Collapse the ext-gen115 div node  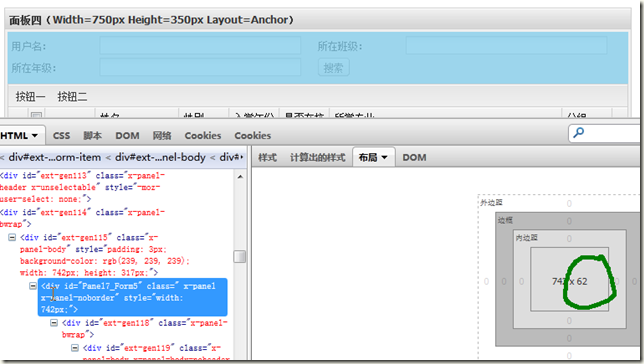click(12, 237)
